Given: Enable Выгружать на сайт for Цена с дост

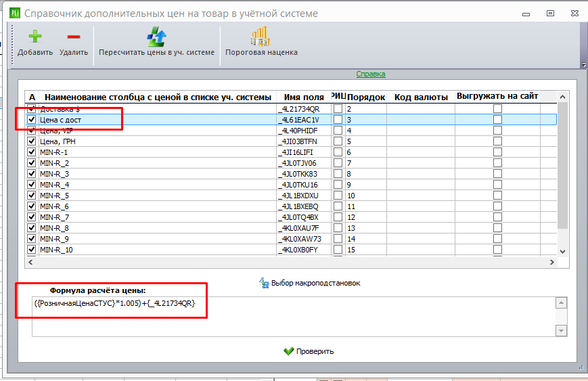Looking at the screenshot, I should [497, 120].
